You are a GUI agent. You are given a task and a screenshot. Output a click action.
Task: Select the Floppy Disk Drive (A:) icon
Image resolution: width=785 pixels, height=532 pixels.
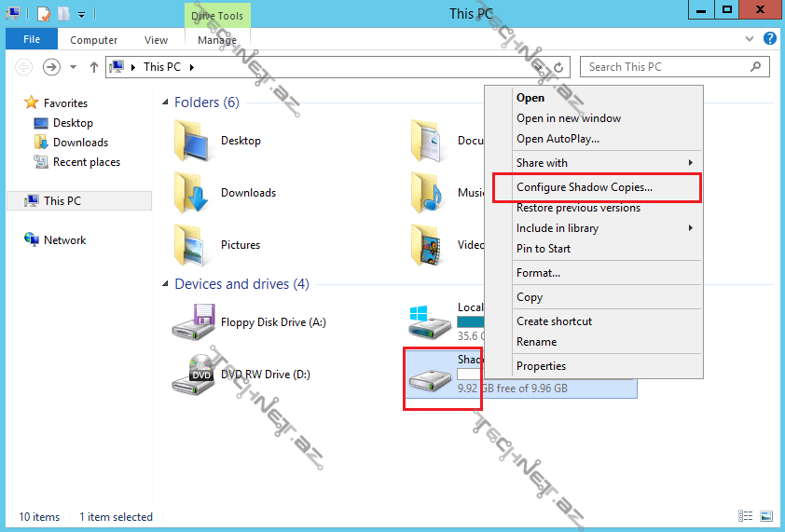[195, 322]
